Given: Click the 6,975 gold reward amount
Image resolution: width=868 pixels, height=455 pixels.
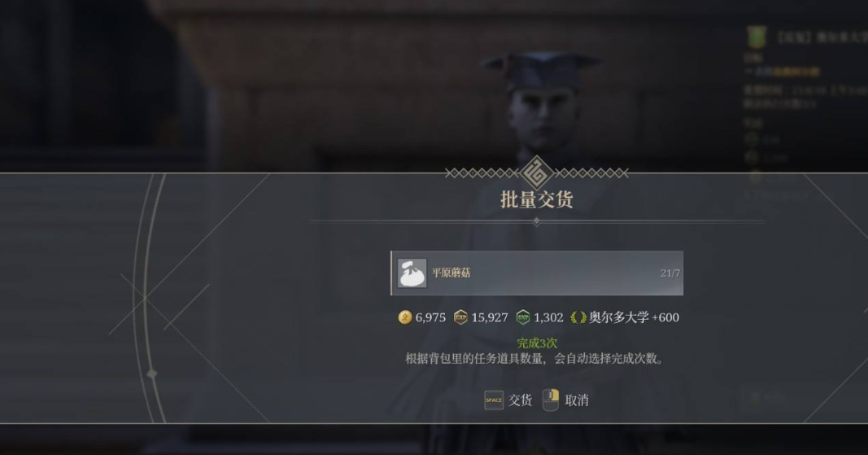Looking at the screenshot, I should click(430, 317).
